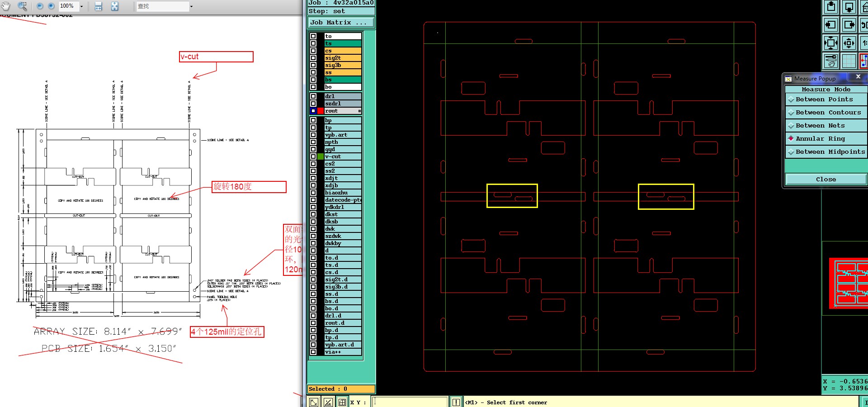Click the net routing icon with red border
Viewport: 868px width, 407px height.
864,61
